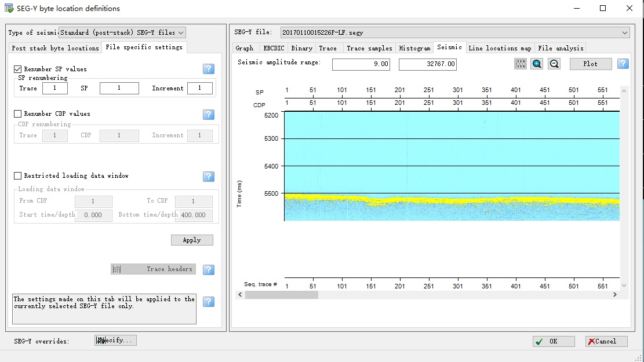The height and width of the screenshot is (362, 644).
Task: Toggle the wiggle trace display icon
Action: click(521, 64)
